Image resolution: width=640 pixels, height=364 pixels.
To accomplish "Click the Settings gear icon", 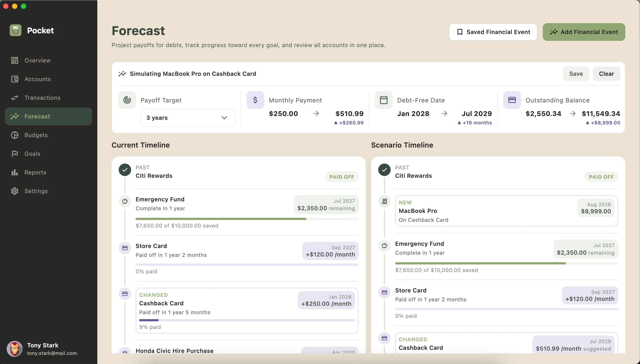I will point(14,191).
